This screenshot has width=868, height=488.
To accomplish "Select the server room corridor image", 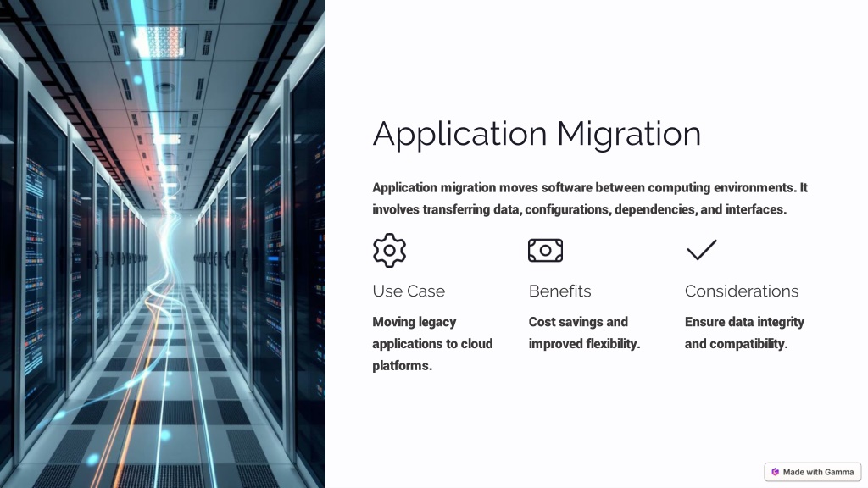I will click(163, 244).
